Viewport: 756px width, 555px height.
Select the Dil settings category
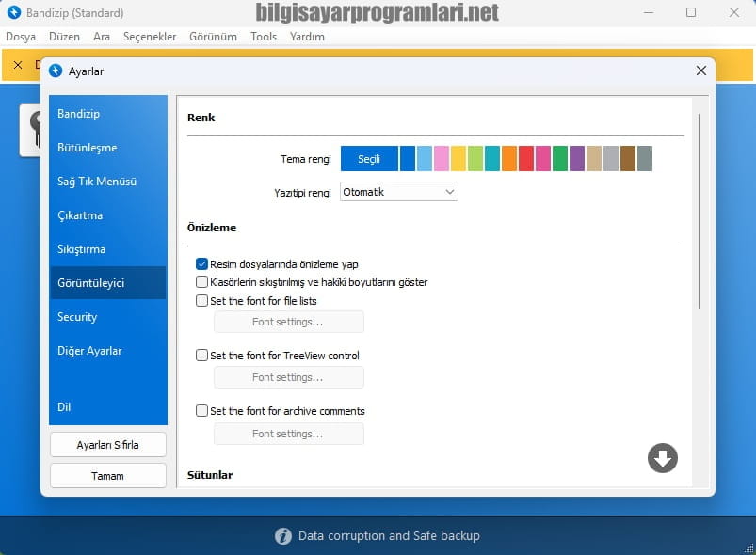tap(108, 407)
